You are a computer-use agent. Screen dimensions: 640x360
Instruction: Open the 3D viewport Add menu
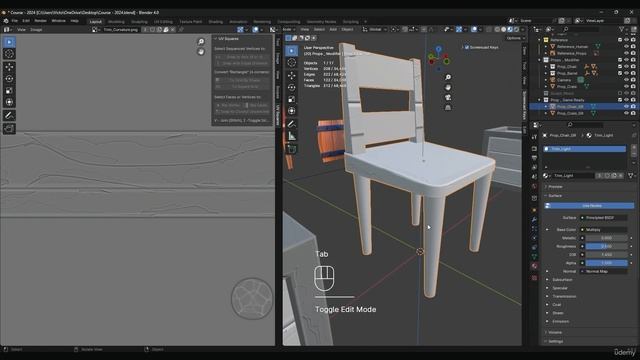click(x=333, y=29)
